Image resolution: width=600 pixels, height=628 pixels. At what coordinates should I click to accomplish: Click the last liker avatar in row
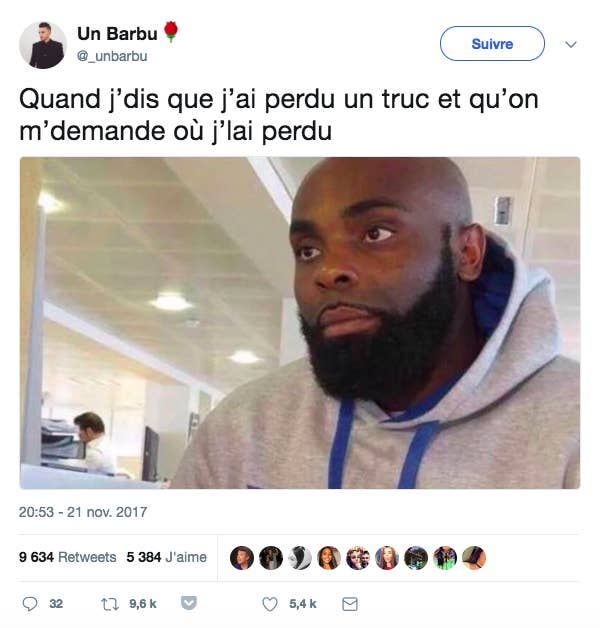(x=474, y=558)
